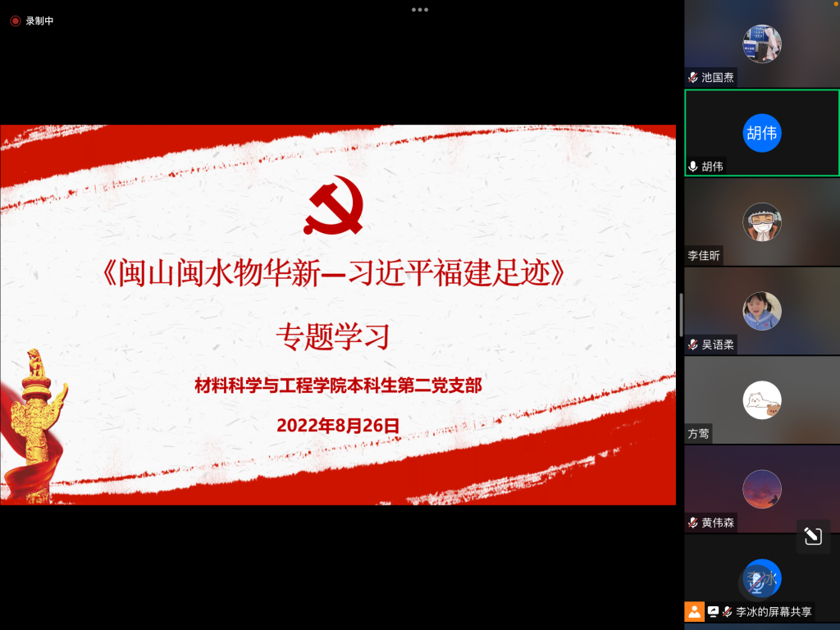The height and width of the screenshot is (630, 840).
Task: Click the active mic icon beside 胡伟
Action: tap(693, 167)
